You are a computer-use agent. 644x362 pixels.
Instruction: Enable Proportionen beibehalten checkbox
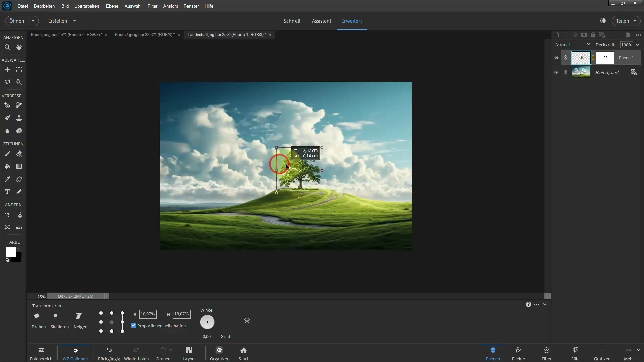coord(133,325)
